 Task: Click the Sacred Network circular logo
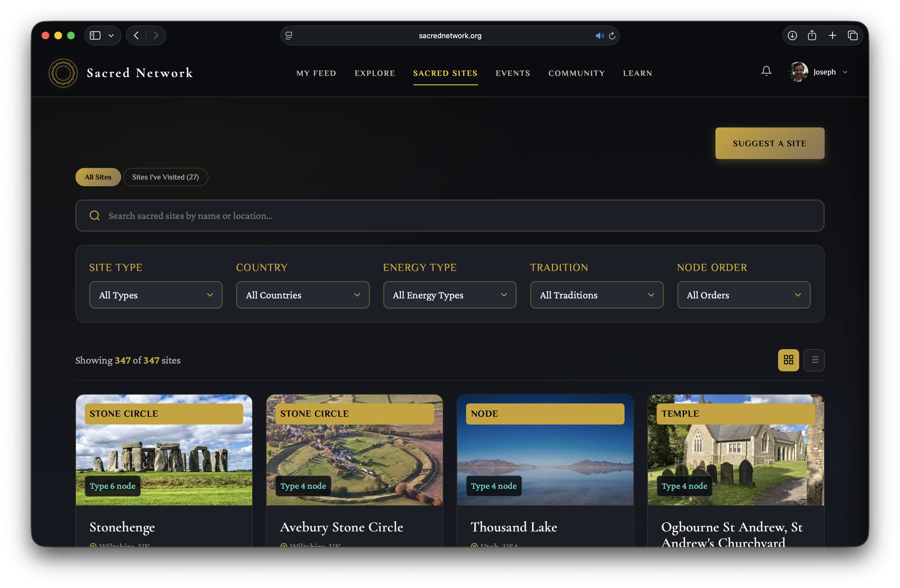click(63, 73)
